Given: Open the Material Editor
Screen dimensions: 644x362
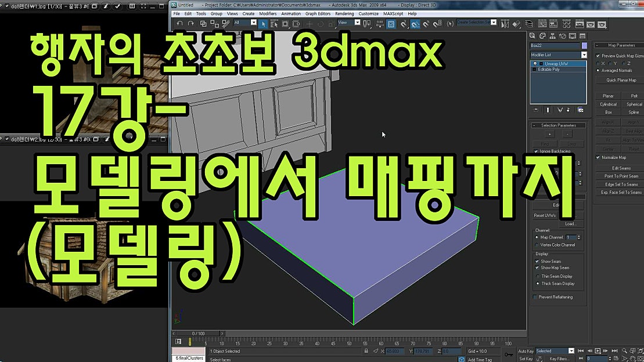Looking at the screenshot, I should point(566,24).
